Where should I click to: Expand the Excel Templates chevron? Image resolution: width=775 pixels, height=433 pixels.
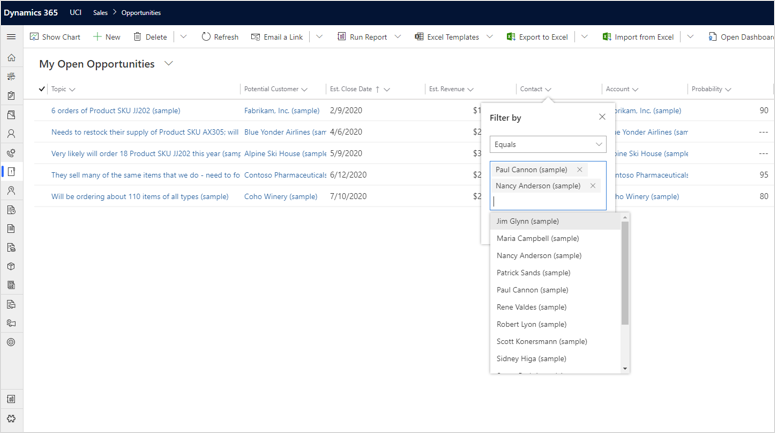489,37
